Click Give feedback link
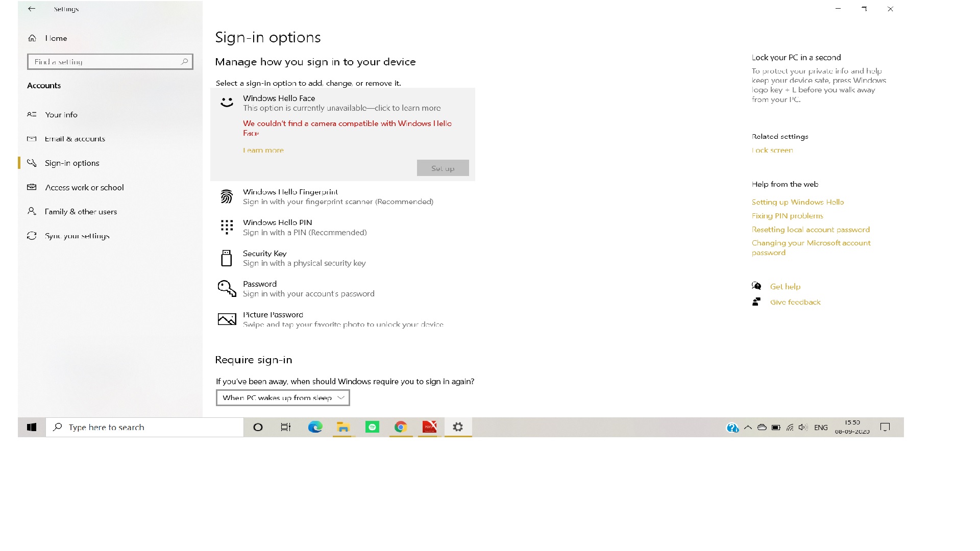Screen dimensions: 980x551 [x=795, y=303]
